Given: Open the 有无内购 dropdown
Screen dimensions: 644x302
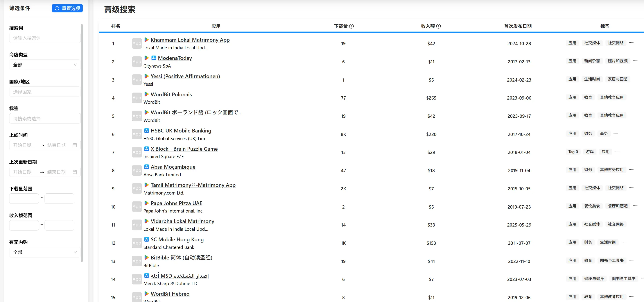Looking at the screenshot, I should tap(45, 252).
